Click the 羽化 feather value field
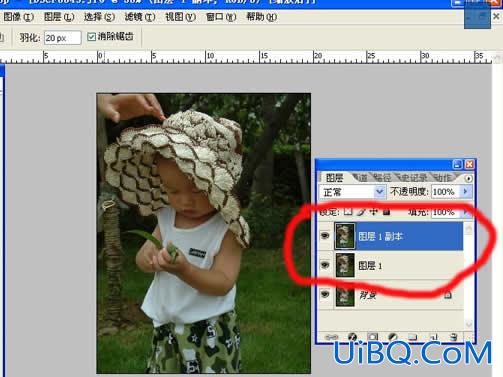 pyautogui.click(x=63, y=38)
